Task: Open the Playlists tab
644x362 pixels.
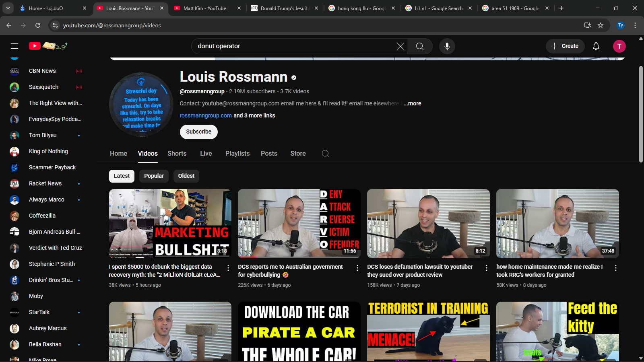Action: coord(237,154)
